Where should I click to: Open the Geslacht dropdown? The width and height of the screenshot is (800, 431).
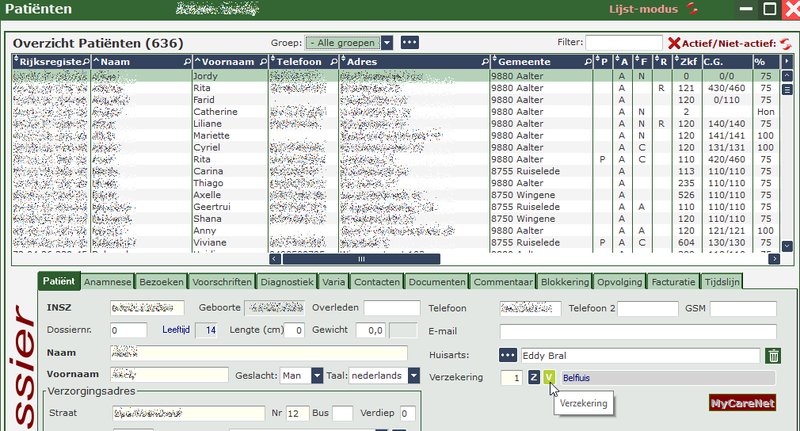(317, 376)
